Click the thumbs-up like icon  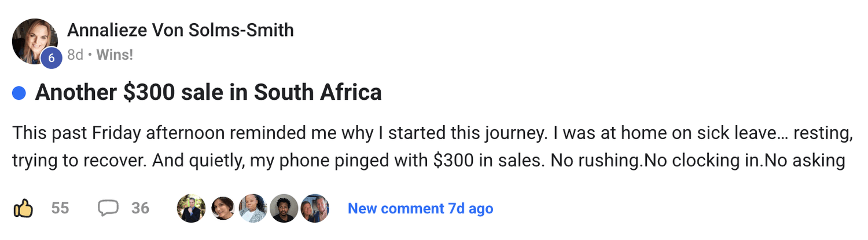pyautogui.click(x=23, y=208)
